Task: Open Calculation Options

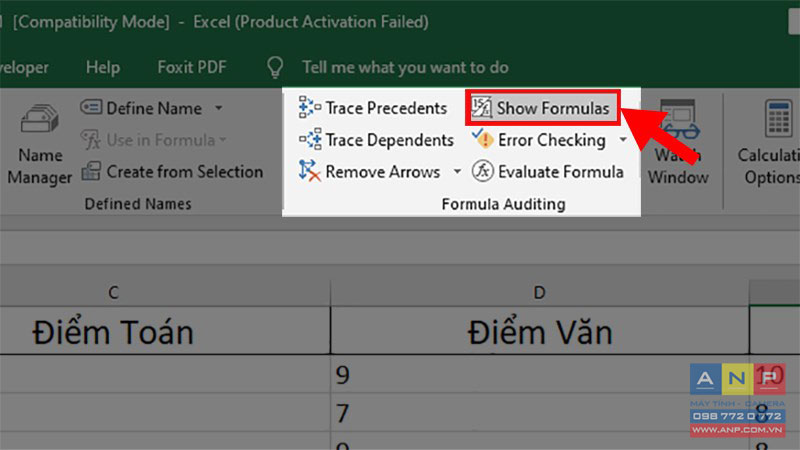Action: pyautogui.click(x=770, y=143)
